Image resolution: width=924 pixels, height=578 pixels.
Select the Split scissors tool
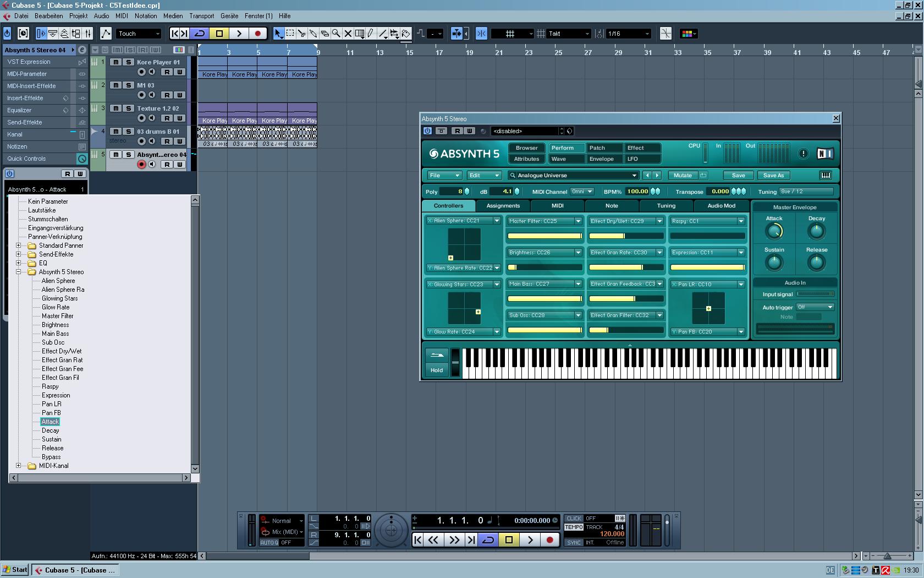[301, 34]
